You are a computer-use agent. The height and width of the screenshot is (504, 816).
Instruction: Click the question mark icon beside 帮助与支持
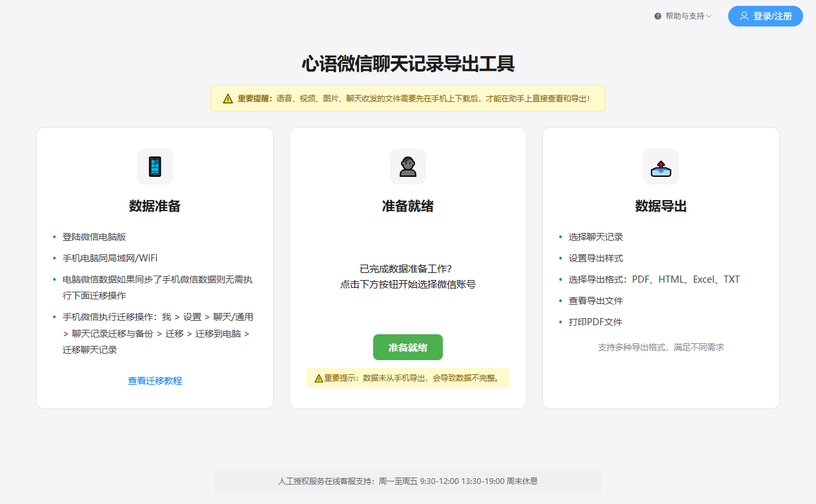point(658,16)
